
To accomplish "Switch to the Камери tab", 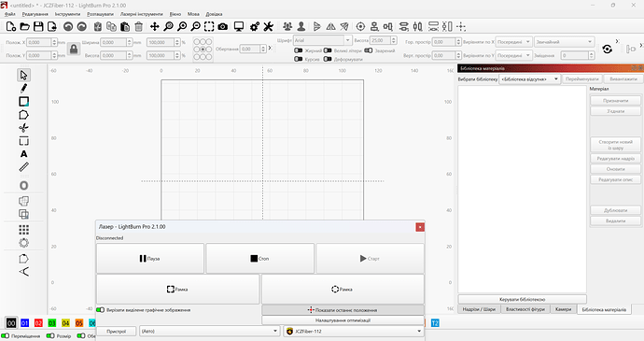I will [563, 309].
